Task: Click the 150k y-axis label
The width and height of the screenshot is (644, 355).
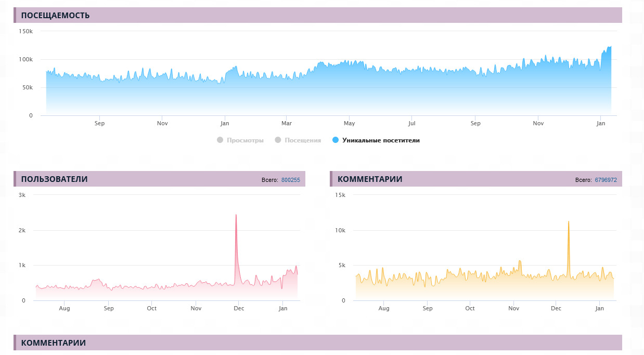Action: (x=25, y=31)
